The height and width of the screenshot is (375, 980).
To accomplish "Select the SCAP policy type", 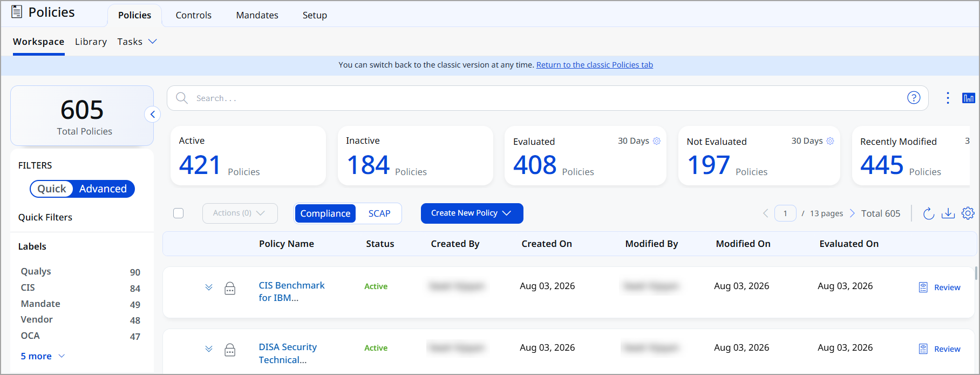I will pos(379,213).
